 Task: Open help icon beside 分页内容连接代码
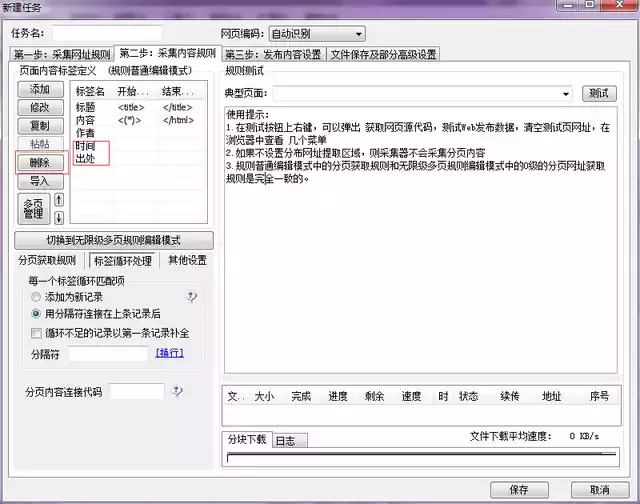[x=177, y=391]
